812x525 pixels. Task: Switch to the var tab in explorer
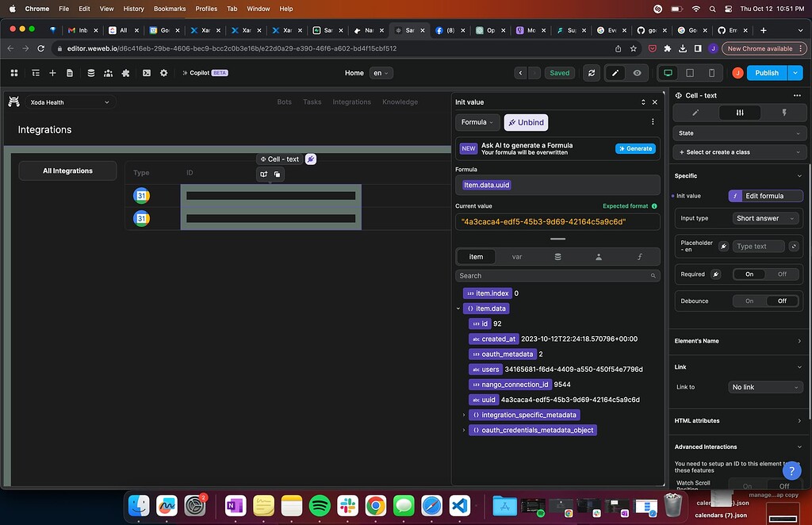pyautogui.click(x=517, y=256)
